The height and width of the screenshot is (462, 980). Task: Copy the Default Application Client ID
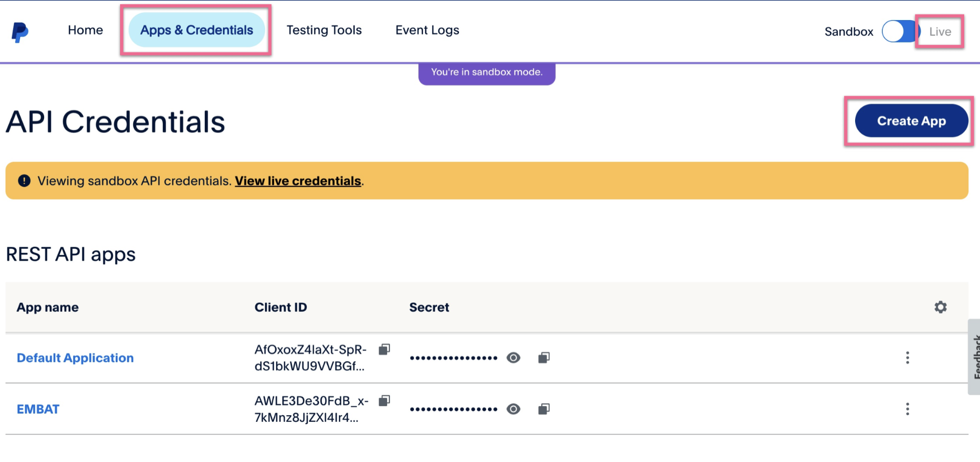tap(384, 350)
